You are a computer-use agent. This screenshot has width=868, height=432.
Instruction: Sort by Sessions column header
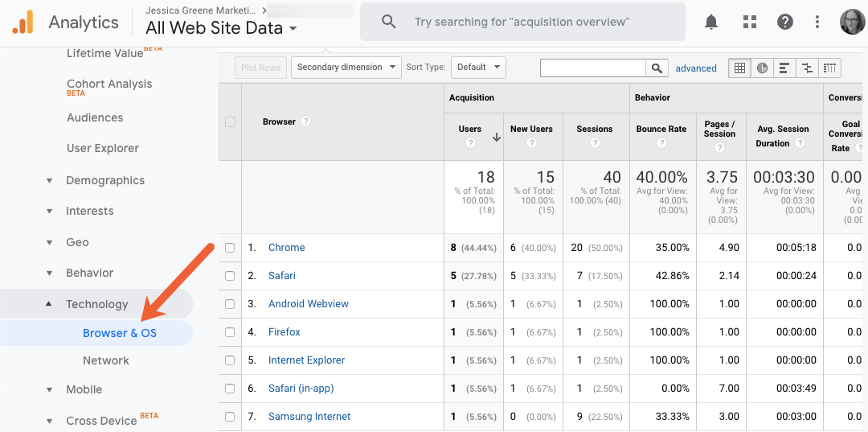595,129
